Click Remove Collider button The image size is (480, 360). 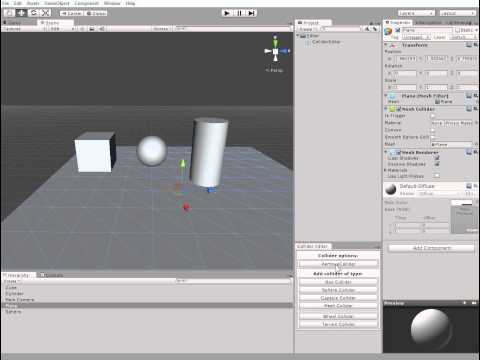coord(338,264)
